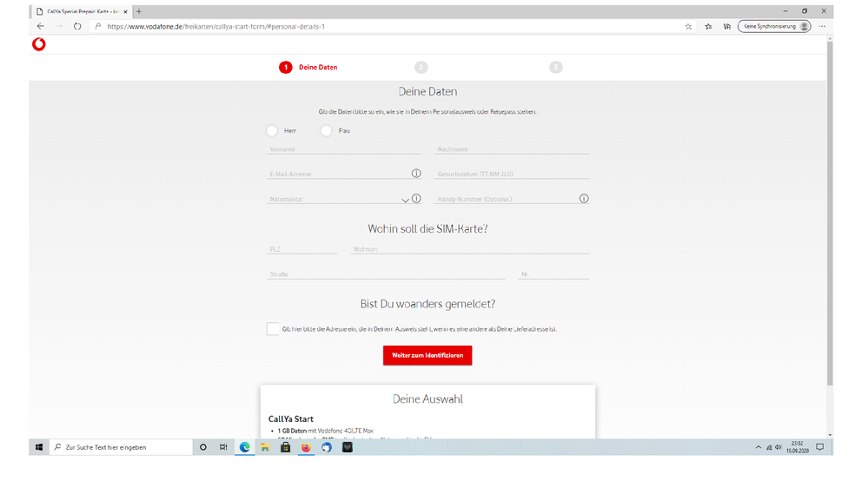Open a new browser tab
This screenshot has width=868, height=488.
[139, 11]
